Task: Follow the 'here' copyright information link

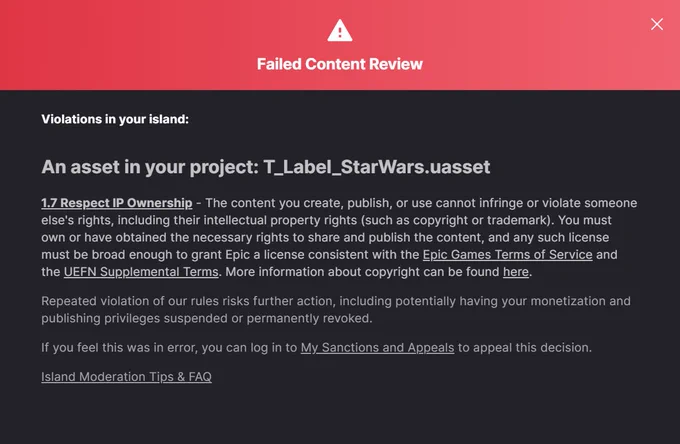Action: (516, 272)
